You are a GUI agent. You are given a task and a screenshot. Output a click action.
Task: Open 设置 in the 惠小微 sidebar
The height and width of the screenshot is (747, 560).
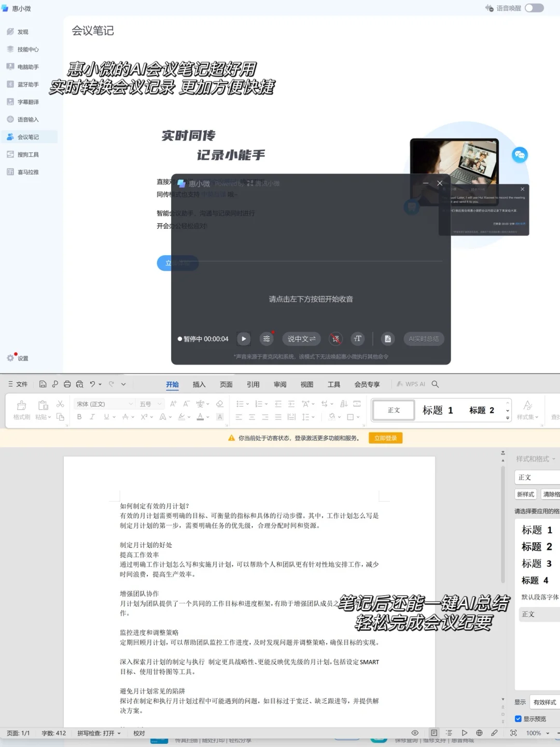[18, 358]
